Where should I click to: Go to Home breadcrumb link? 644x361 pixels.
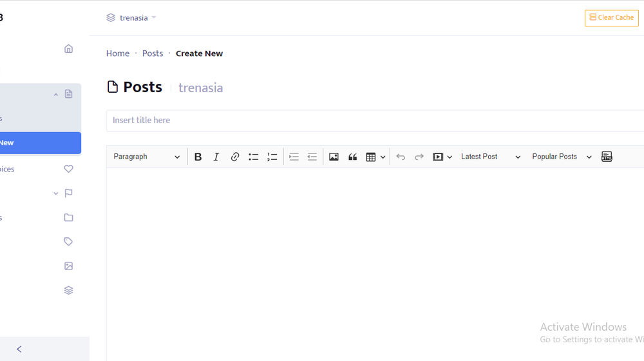tap(118, 54)
